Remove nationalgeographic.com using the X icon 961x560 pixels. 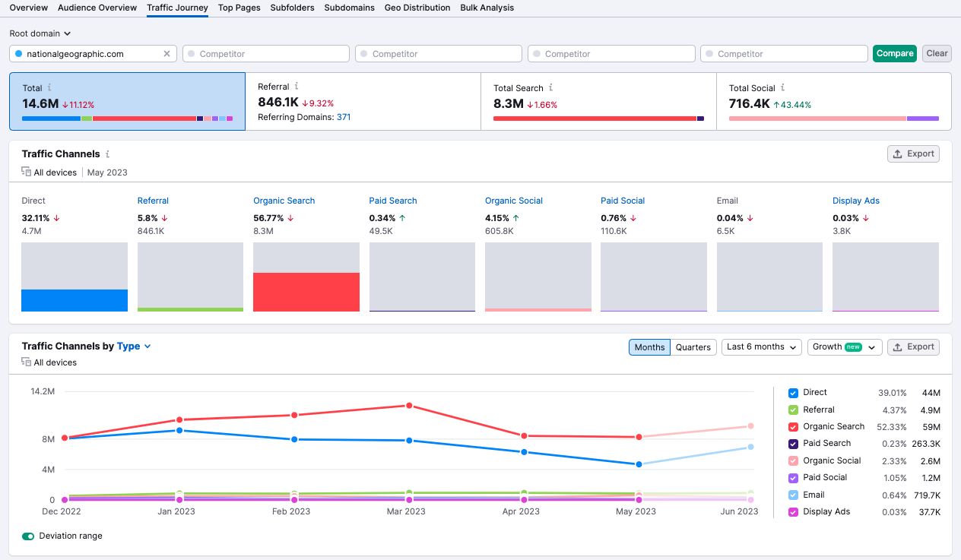point(167,53)
